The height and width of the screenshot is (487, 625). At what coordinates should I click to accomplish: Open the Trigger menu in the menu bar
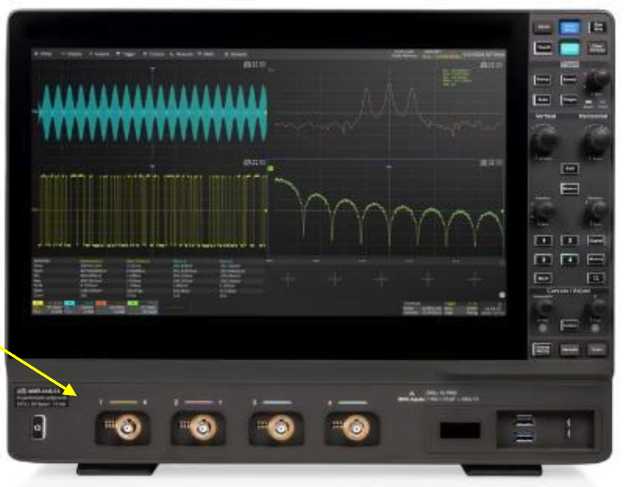pyautogui.click(x=127, y=52)
